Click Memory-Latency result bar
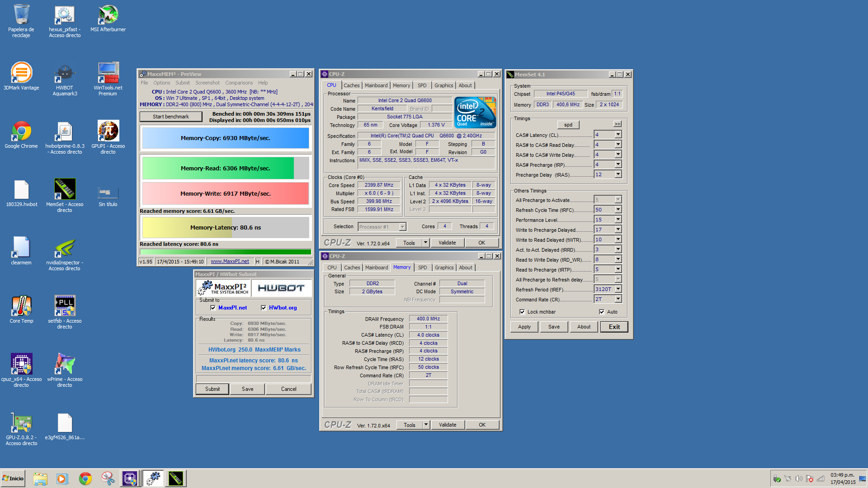The width and height of the screenshot is (868, 488). point(226,227)
